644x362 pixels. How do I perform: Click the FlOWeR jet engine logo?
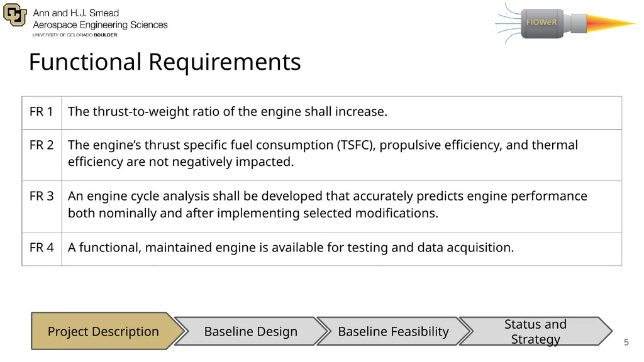pyautogui.click(x=565, y=23)
